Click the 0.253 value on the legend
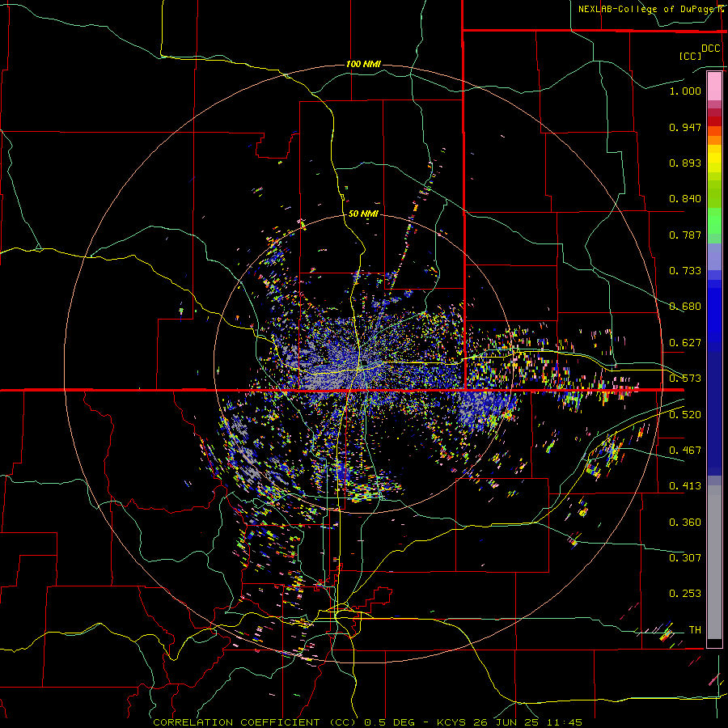This screenshot has height=728, width=728. coord(685,594)
